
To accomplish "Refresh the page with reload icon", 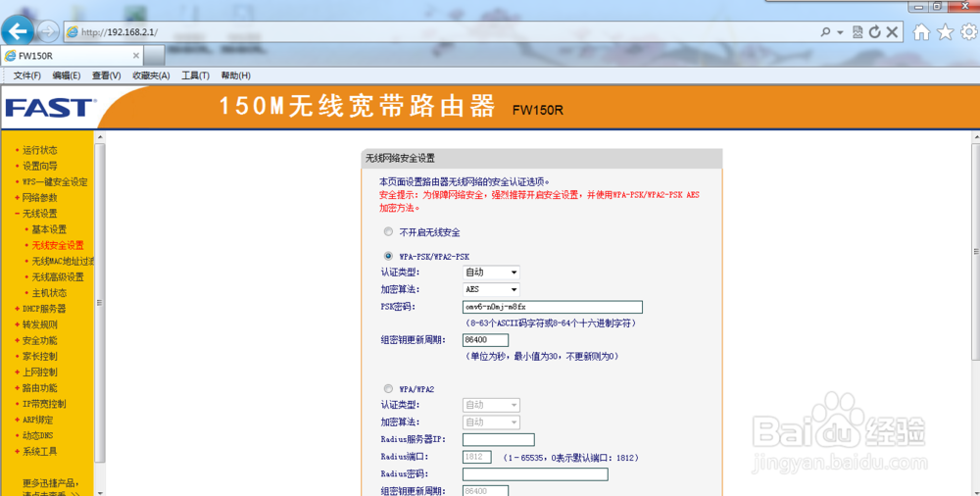I will 874,32.
